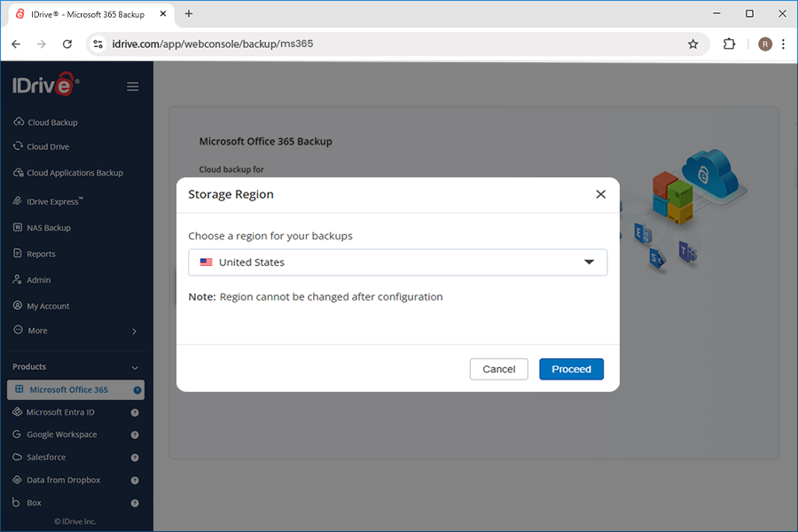The height and width of the screenshot is (532, 798).
Task: Toggle the sidebar hamburger menu
Action: pyautogui.click(x=132, y=87)
